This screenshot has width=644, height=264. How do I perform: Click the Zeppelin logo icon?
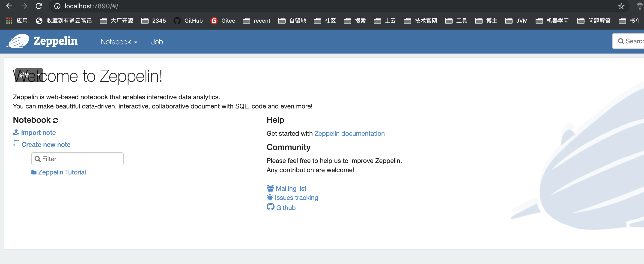(18, 41)
